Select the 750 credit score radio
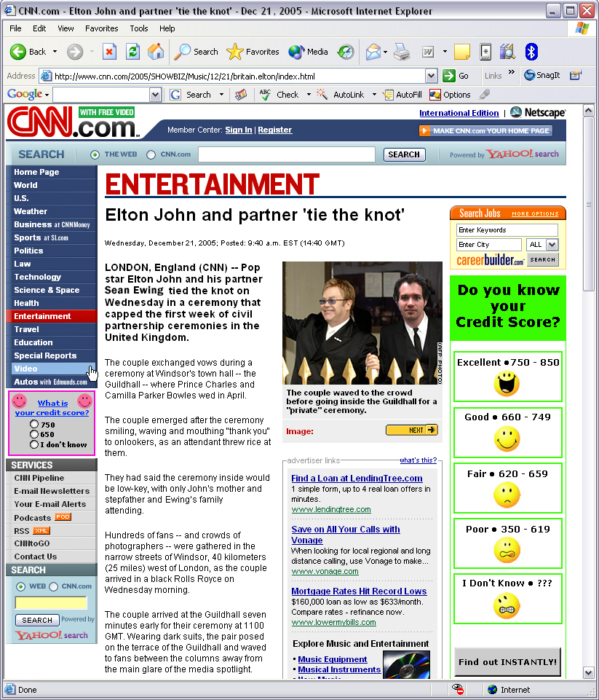599x700 pixels. pyautogui.click(x=34, y=424)
